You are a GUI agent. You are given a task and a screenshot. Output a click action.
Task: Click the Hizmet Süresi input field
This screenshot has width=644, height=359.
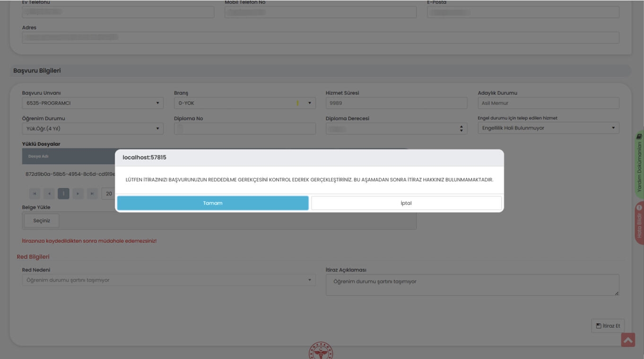[x=396, y=103]
